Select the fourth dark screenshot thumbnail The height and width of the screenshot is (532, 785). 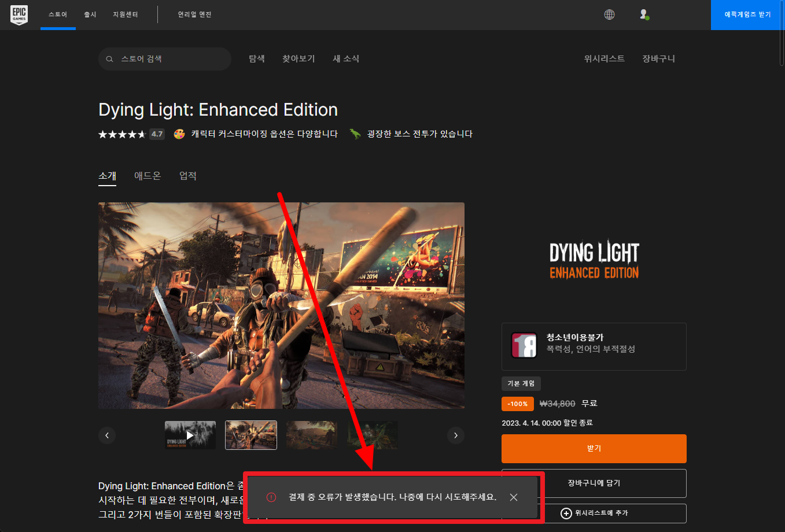coord(373,435)
